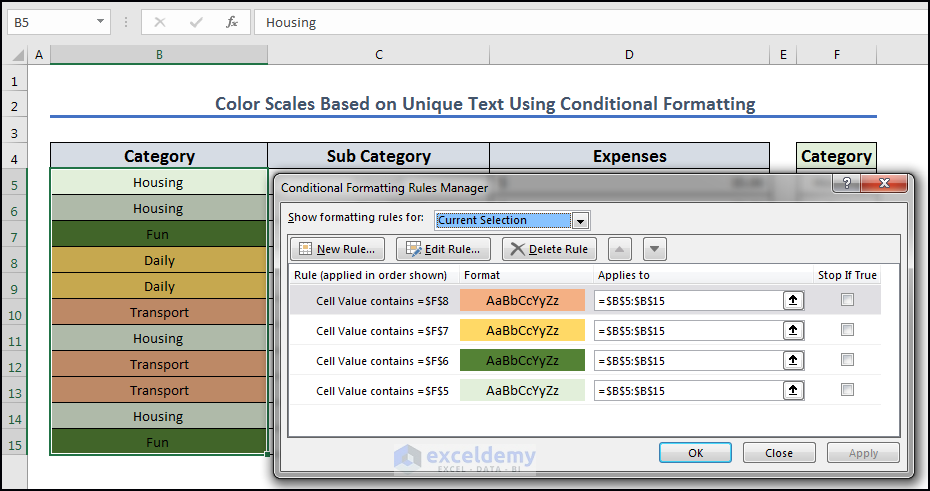The image size is (930, 491).
Task: Select column C header
Action: (x=379, y=55)
